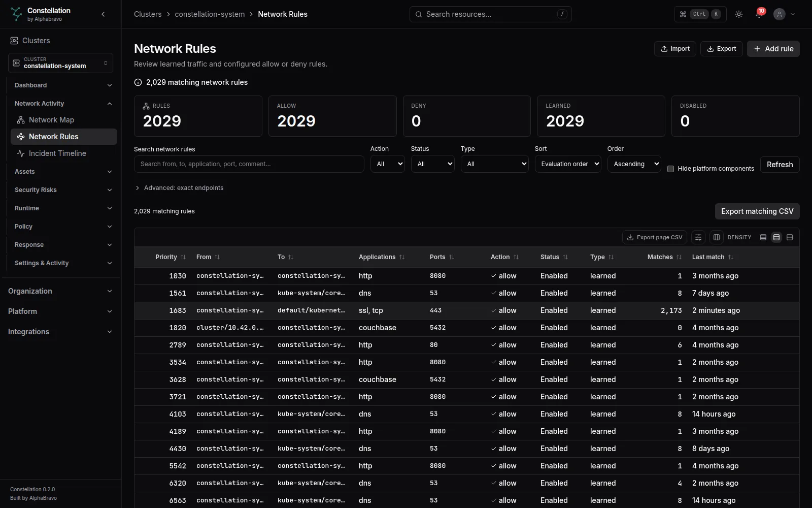Open the cluster constellation-system selector
The image size is (812, 508).
tap(60, 63)
